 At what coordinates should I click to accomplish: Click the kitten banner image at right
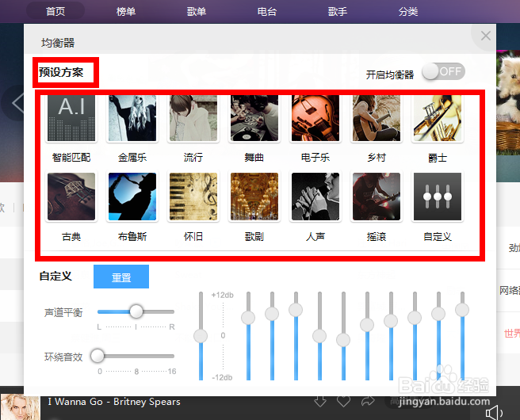(x=508, y=103)
